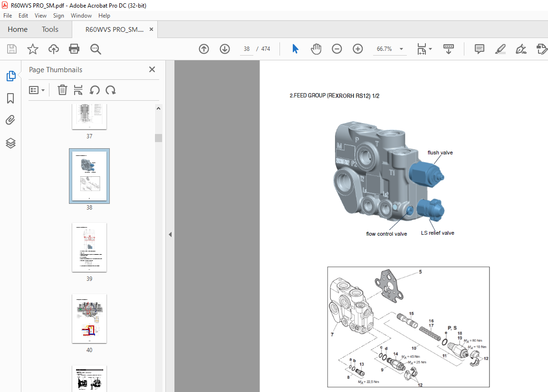Image resolution: width=548 pixels, height=392 pixels.
Task: Select the R60WVS PRO_SM document tab
Action: pyautogui.click(x=114, y=29)
